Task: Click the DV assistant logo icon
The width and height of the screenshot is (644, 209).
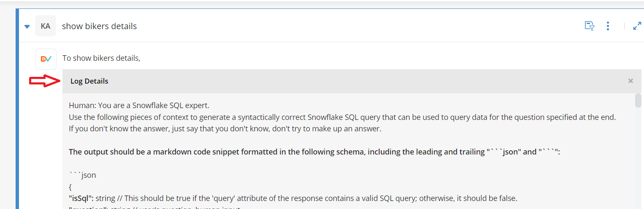Action: [x=46, y=59]
